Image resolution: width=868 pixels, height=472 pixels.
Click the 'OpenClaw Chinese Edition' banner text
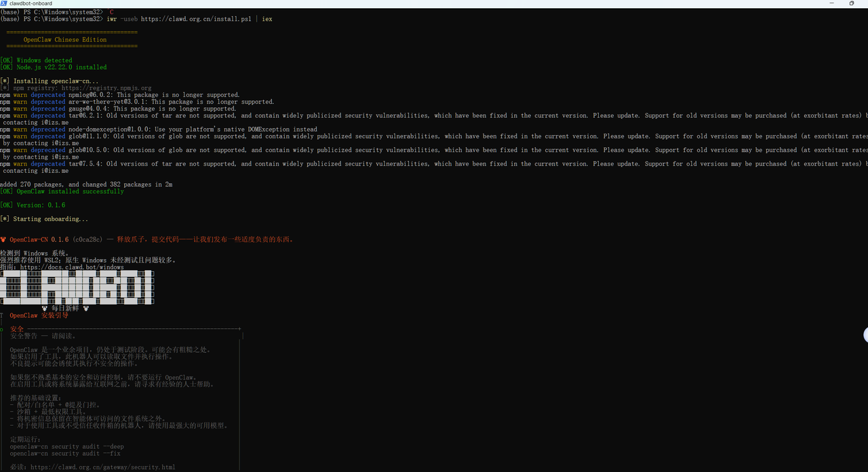[x=65, y=40]
